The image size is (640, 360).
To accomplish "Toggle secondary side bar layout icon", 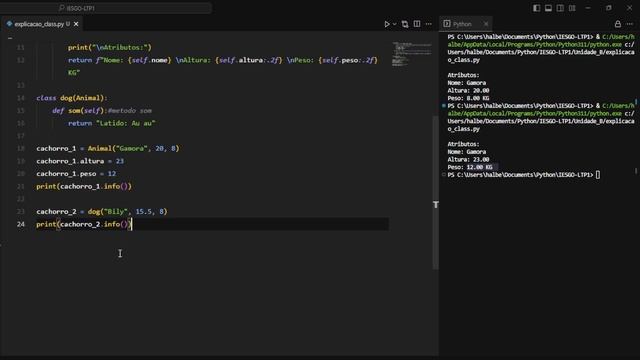I will pyautogui.click(x=560, y=8).
